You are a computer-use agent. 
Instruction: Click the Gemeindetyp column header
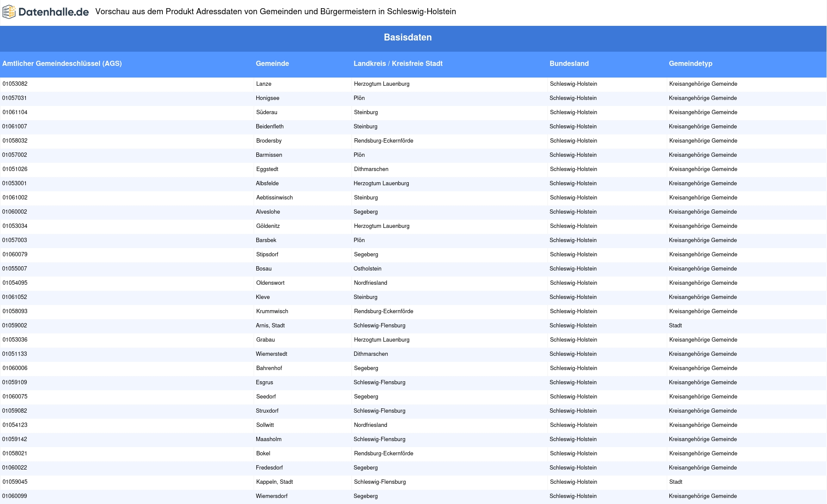coord(690,63)
